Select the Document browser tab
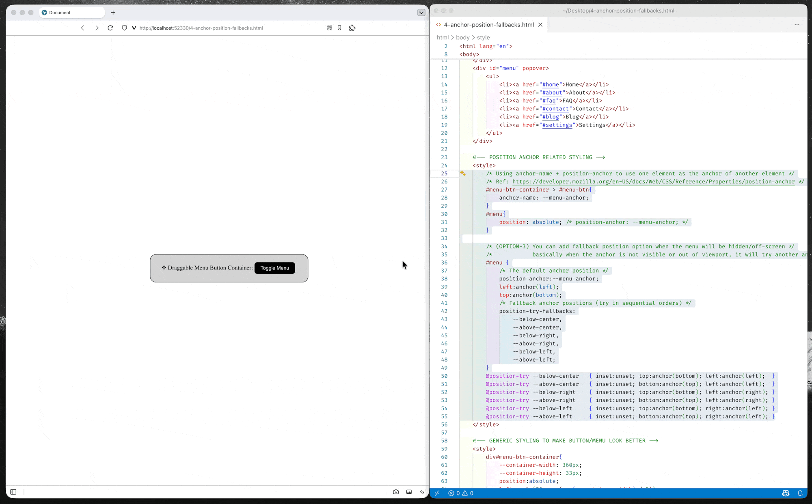 click(71, 13)
